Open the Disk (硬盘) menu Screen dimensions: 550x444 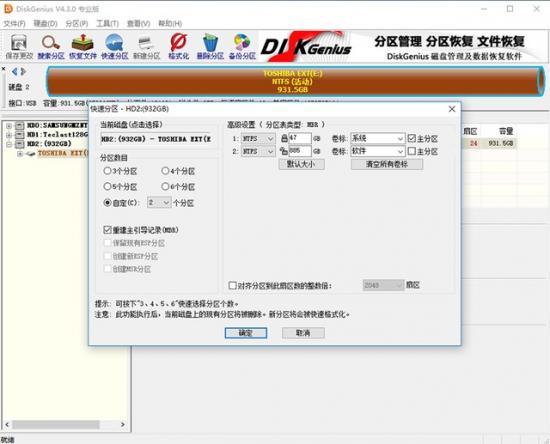[x=46, y=23]
